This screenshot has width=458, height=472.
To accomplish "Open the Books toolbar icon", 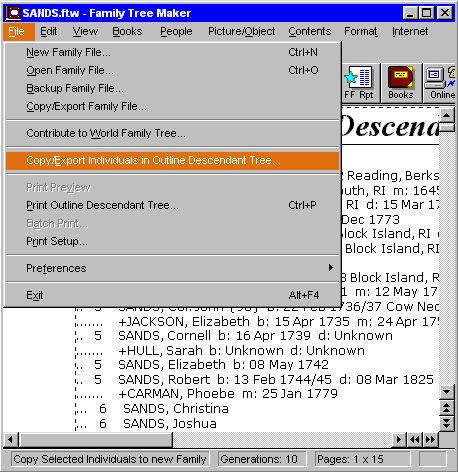I will 401,83.
